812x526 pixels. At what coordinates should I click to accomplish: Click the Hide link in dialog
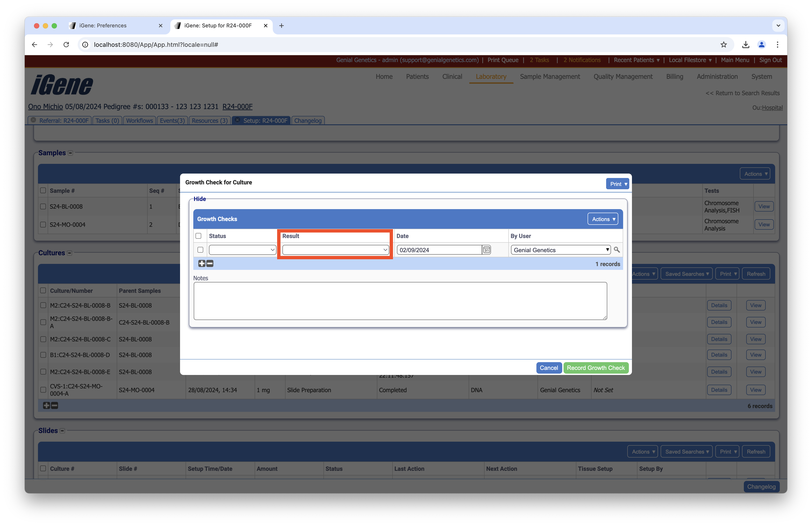click(x=200, y=199)
